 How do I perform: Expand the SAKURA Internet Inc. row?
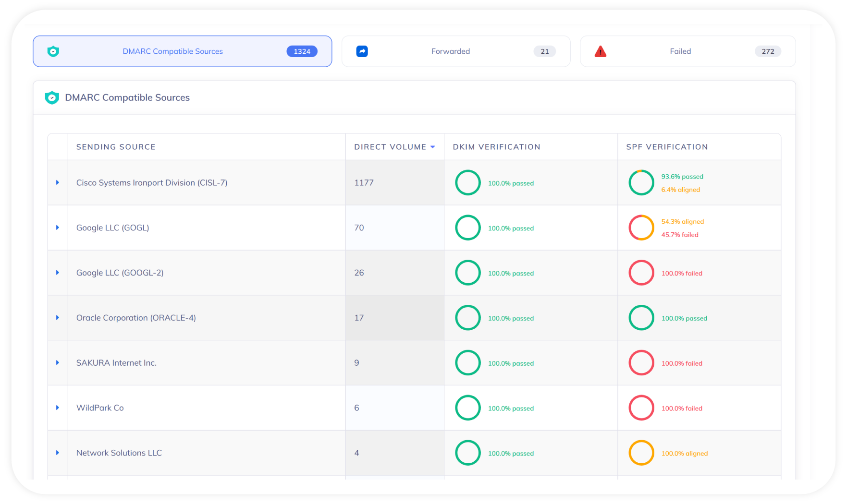coord(57,362)
